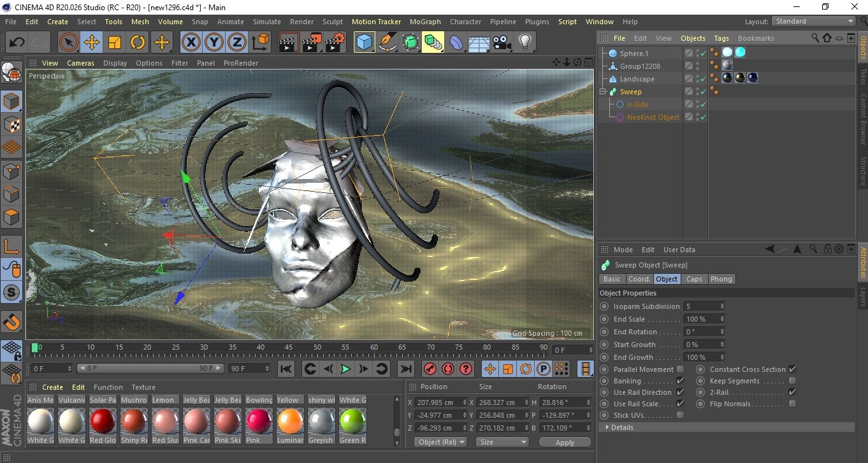
Task: Click the Position X input field
Action: pos(440,402)
